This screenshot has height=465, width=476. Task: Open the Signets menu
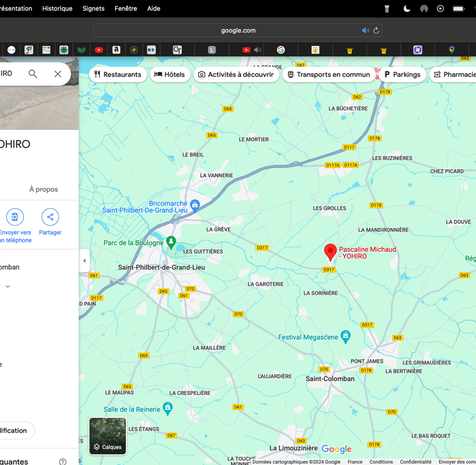[94, 9]
